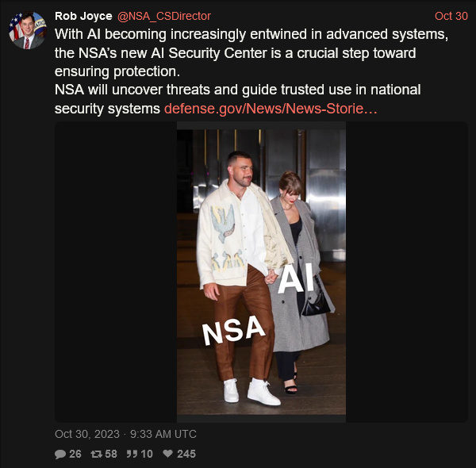This screenshot has height=468, width=476.
Task: Open Rob Joyce's profile avatar
Action: click(x=28, y=30)
